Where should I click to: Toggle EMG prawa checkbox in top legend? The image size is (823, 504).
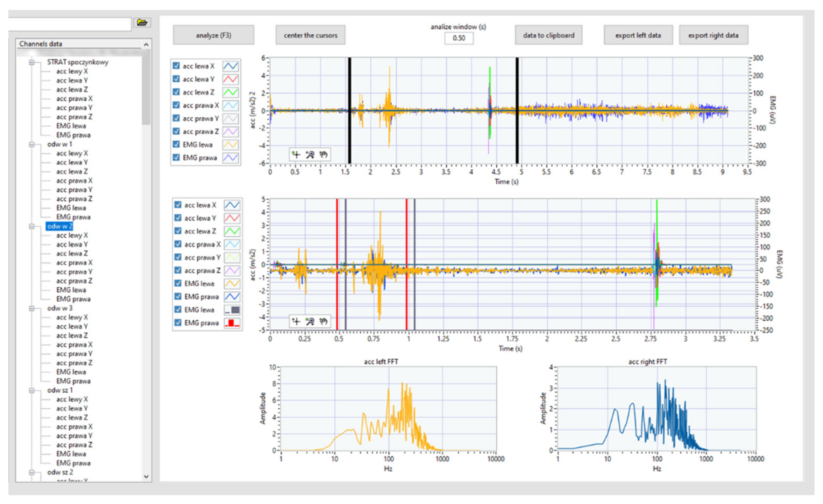point(176,157)
